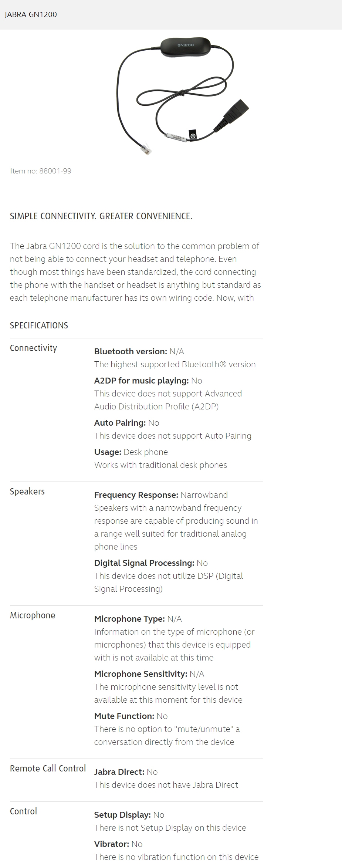Click the Speakers category label

(27, 492)
